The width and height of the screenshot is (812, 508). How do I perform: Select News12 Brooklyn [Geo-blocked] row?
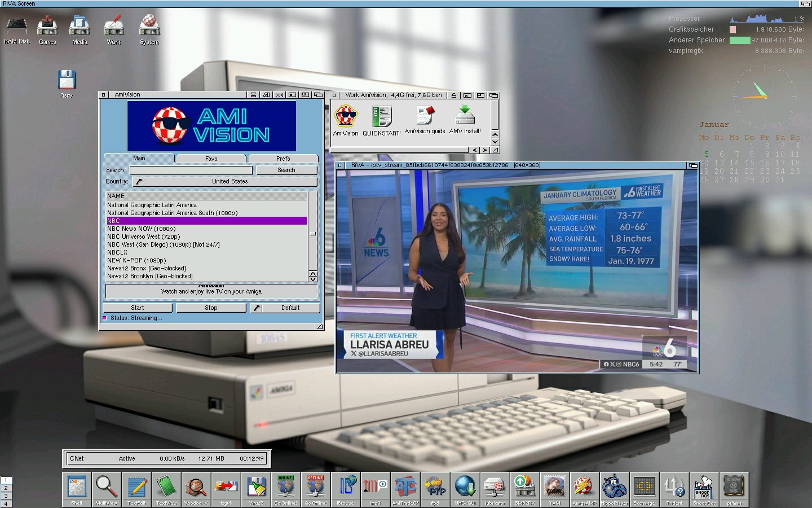[x=207, y=276]
